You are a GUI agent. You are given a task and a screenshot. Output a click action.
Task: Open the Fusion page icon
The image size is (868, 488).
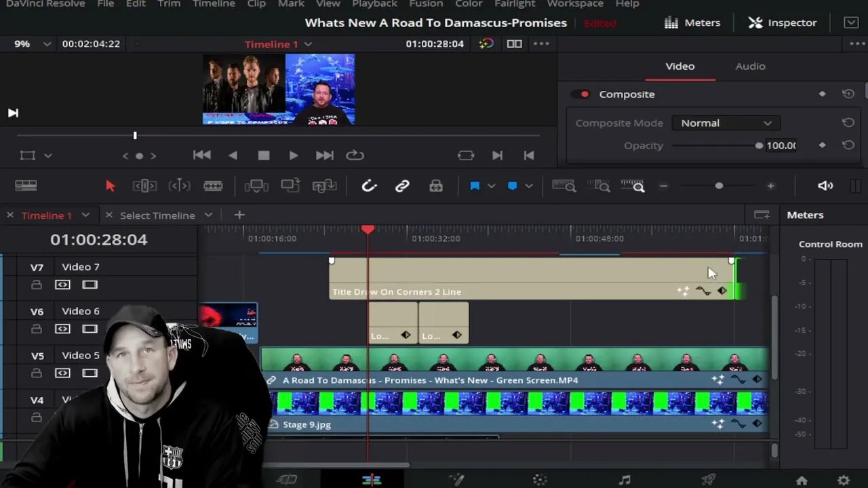456,480
